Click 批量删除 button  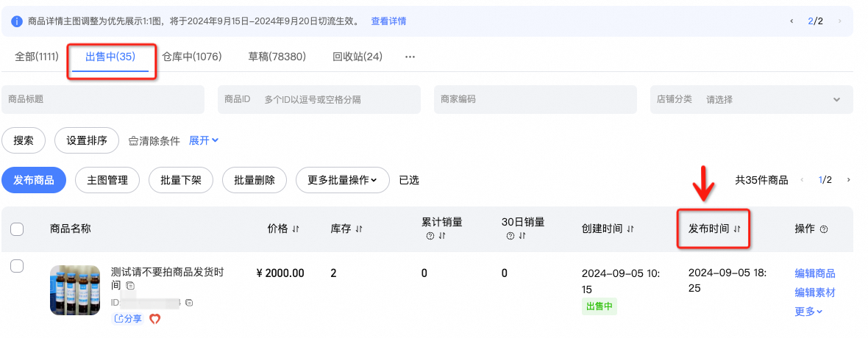click(x=254, y=180)
